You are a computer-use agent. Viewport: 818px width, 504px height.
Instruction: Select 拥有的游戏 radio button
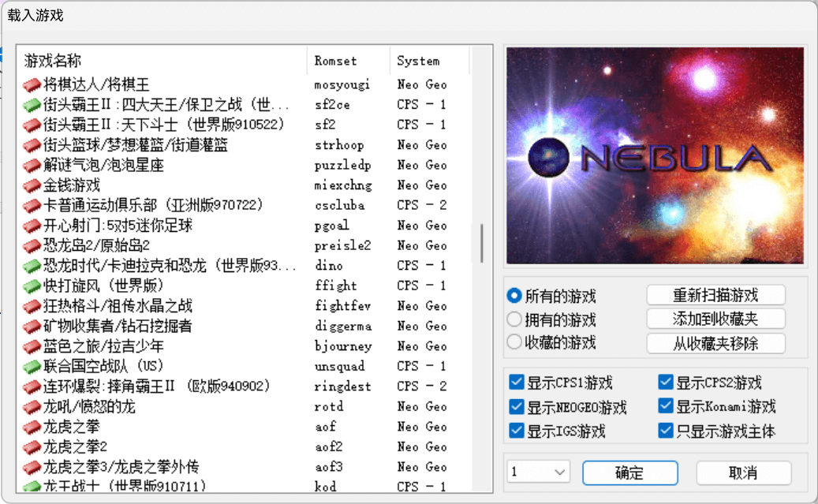[514, 319]
